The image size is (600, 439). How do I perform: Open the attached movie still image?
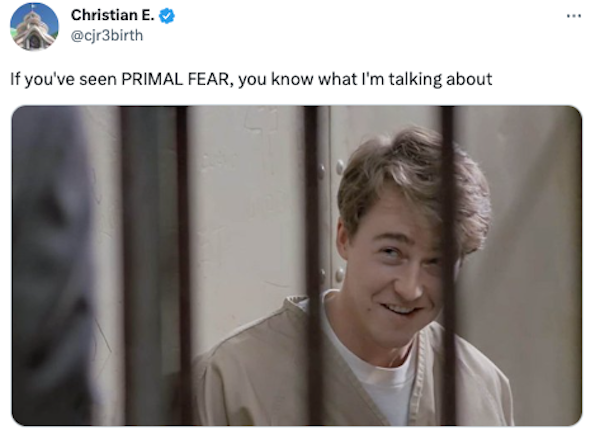296,265
